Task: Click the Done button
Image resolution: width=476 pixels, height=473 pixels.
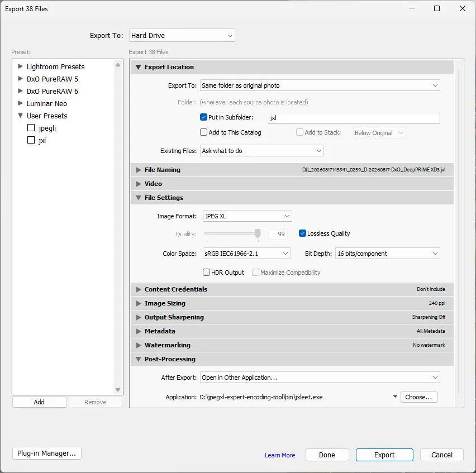Action: [x=327, y=455]
